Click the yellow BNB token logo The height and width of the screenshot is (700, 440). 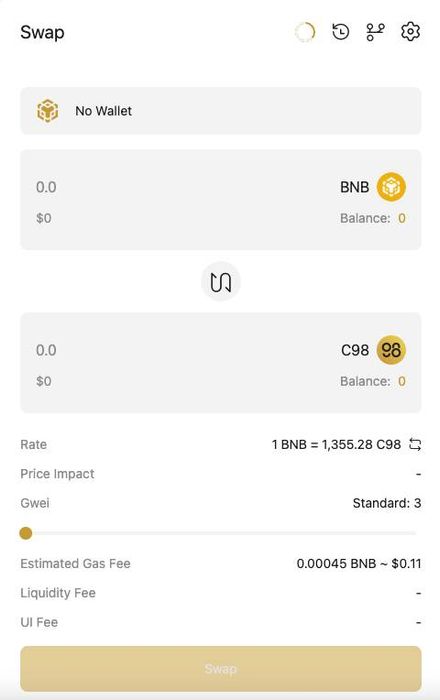click(391, 187)
